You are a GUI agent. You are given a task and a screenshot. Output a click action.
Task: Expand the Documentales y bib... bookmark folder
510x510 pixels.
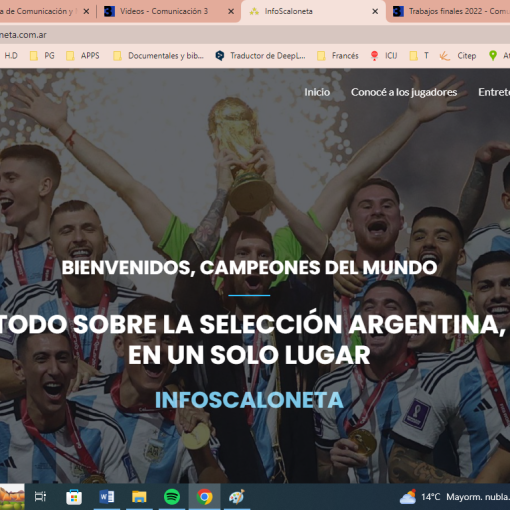pos(159,56)
